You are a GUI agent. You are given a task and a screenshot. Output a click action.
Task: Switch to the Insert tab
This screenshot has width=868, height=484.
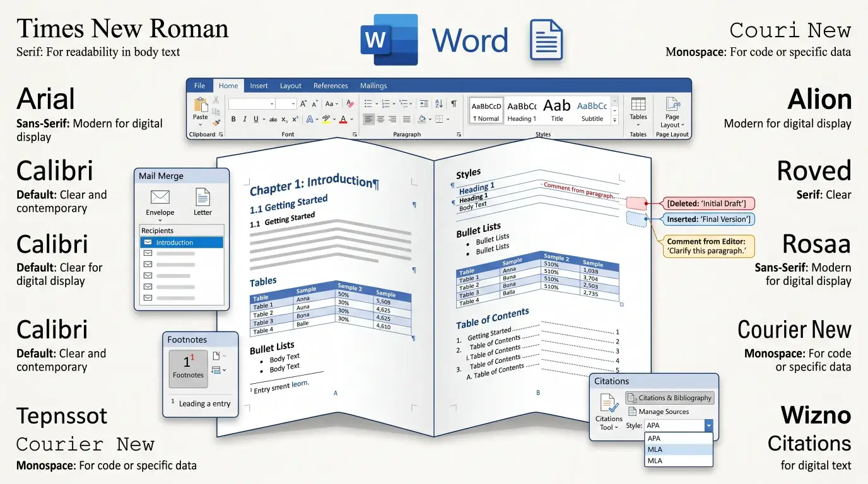point(259,86)
